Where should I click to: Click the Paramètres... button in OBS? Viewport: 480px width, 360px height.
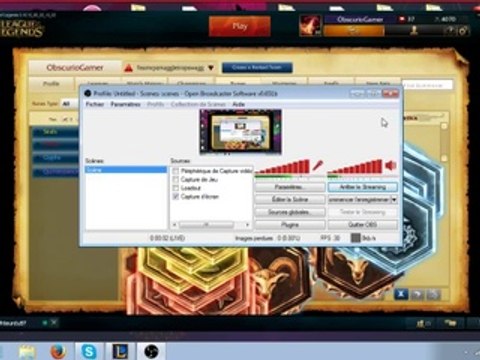tap(290, 187)
